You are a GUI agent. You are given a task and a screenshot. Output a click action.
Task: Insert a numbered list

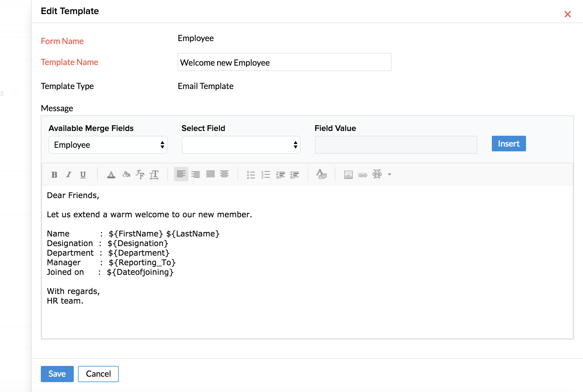265,174
